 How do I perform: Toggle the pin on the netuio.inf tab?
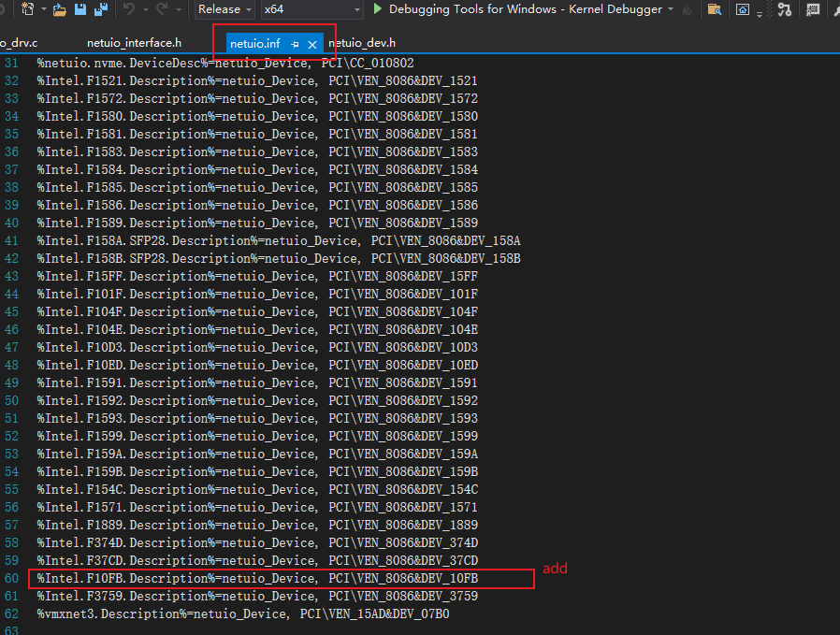(294, 43)
